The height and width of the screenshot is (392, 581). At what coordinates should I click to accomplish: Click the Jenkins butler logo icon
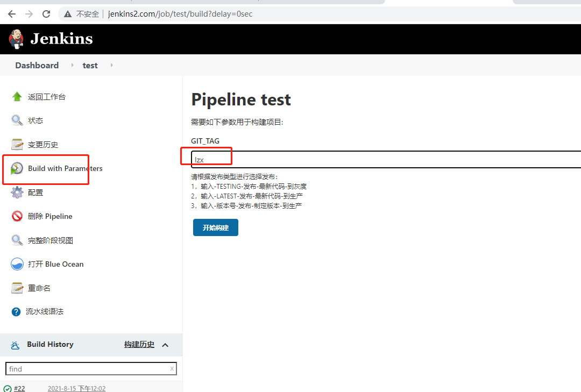[16, 39]
